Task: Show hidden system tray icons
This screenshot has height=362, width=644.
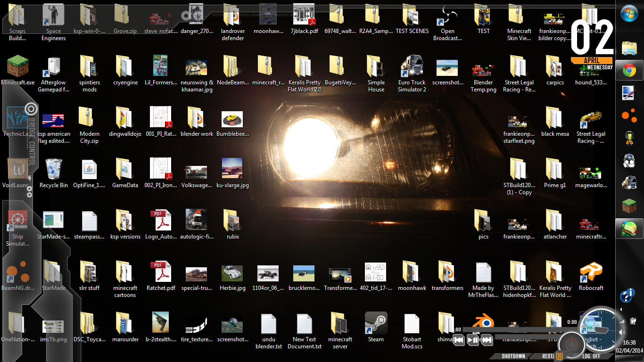Action: [621, 309]
